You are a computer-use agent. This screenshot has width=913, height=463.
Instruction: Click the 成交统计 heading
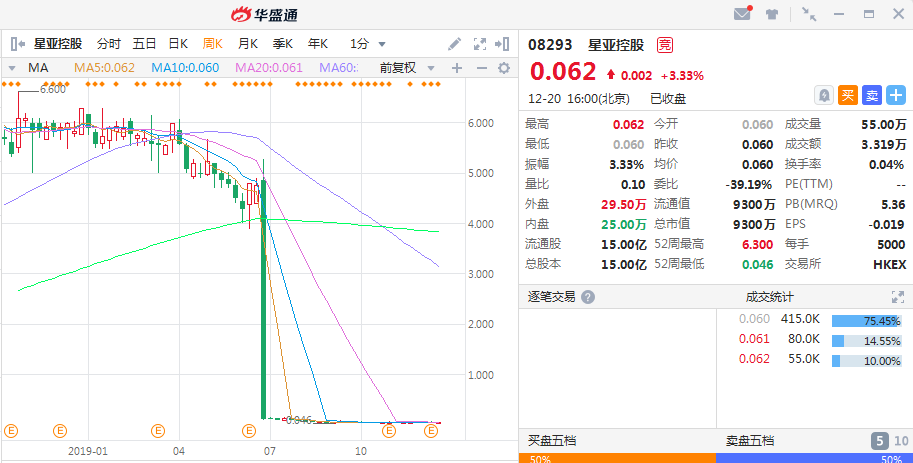769,297
